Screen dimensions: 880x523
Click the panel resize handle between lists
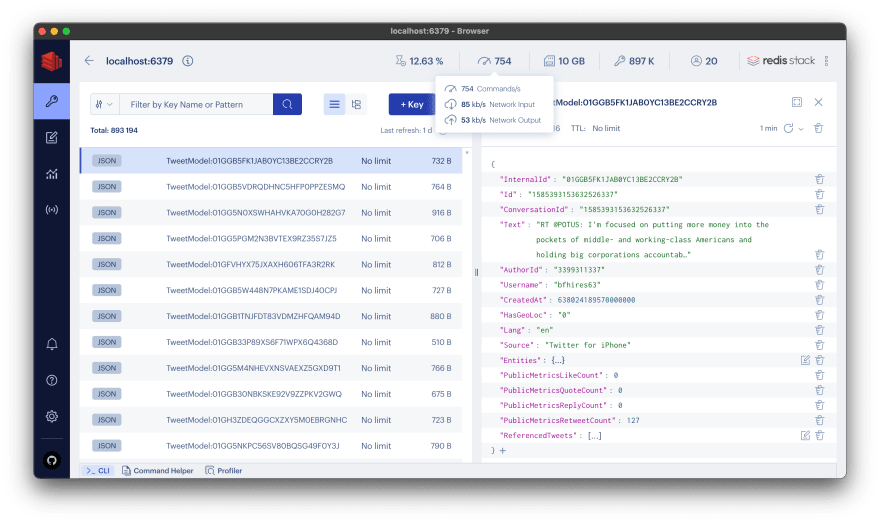pyautogui.click(x=476, y=272)
